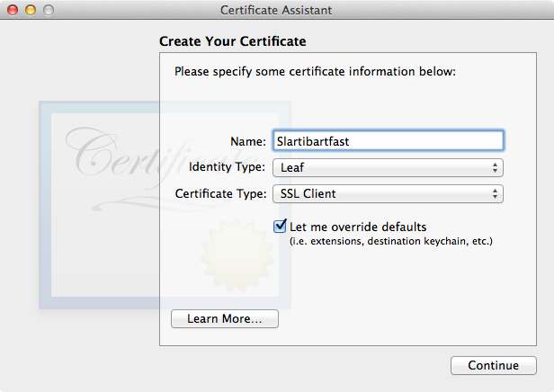Uncheck the Let me override defaults checkbox
Screen dimensions: 554x392
click(x=280, y=226)
